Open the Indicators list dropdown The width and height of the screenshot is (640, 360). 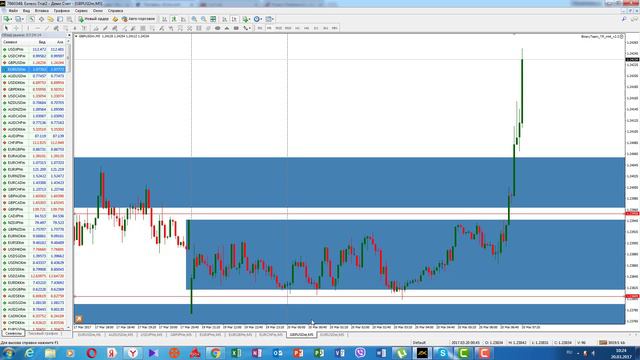(x=246, y=19)
